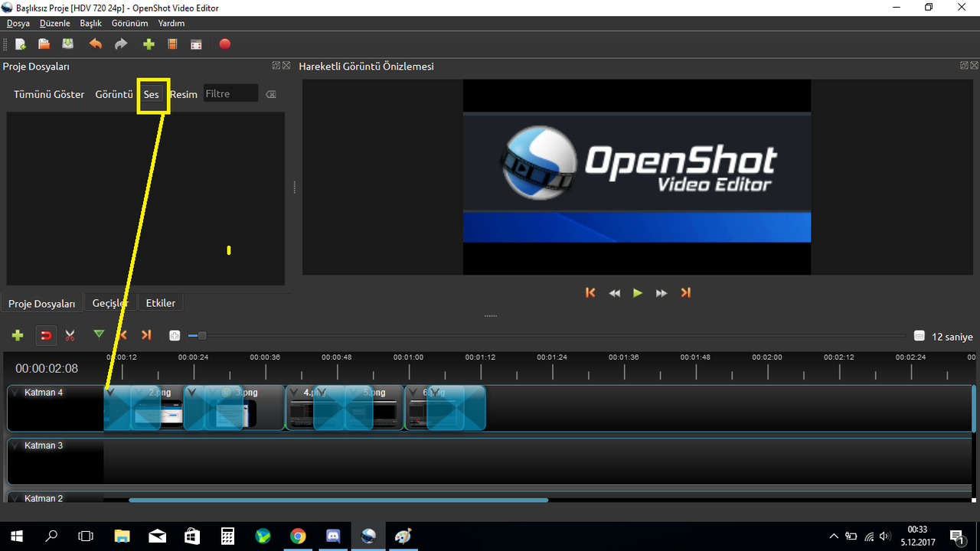The width and height of the screenshot is (980, 551).
Task: Click the OpenShot preview video area
Action: pyautogui.click(x=636, y=178)
